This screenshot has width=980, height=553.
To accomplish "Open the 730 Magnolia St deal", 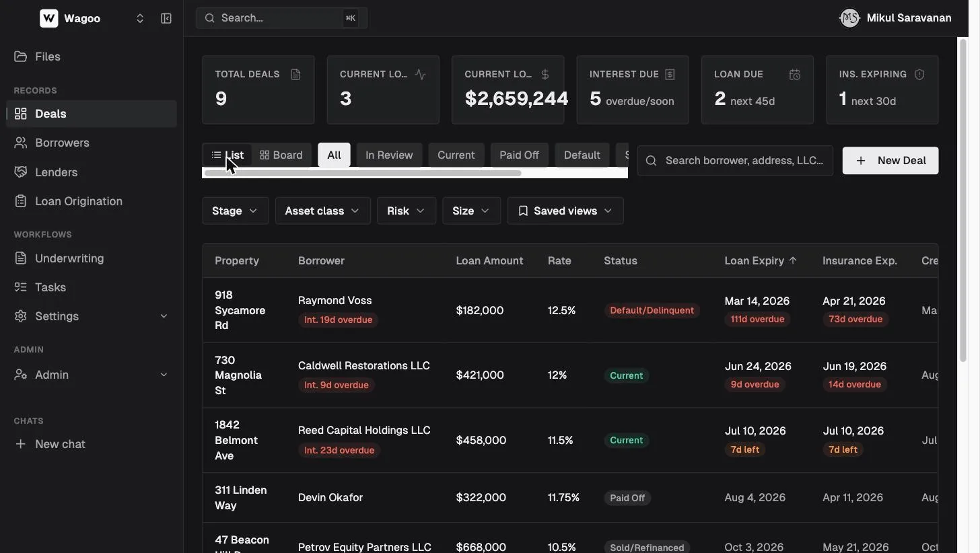I will pos(238,375).
